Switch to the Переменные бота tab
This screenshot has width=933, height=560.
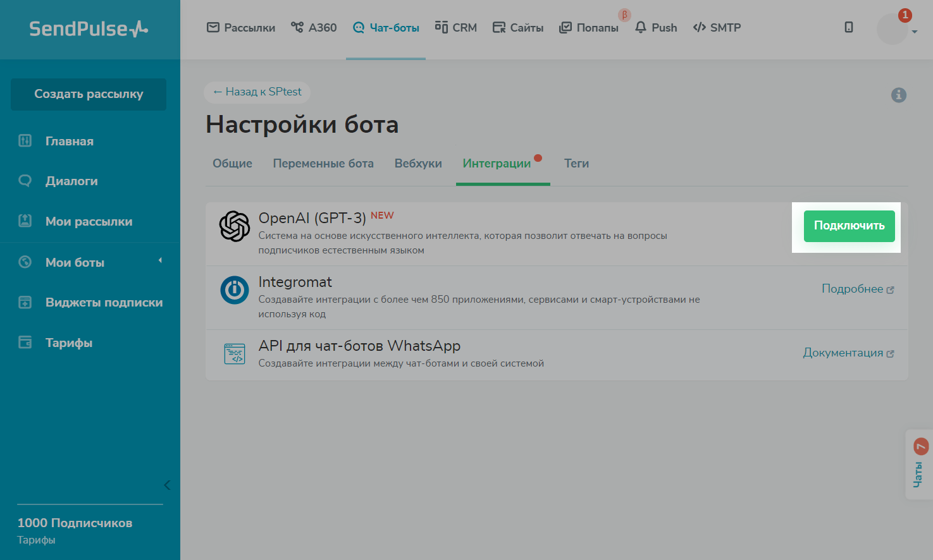point(323,163)
